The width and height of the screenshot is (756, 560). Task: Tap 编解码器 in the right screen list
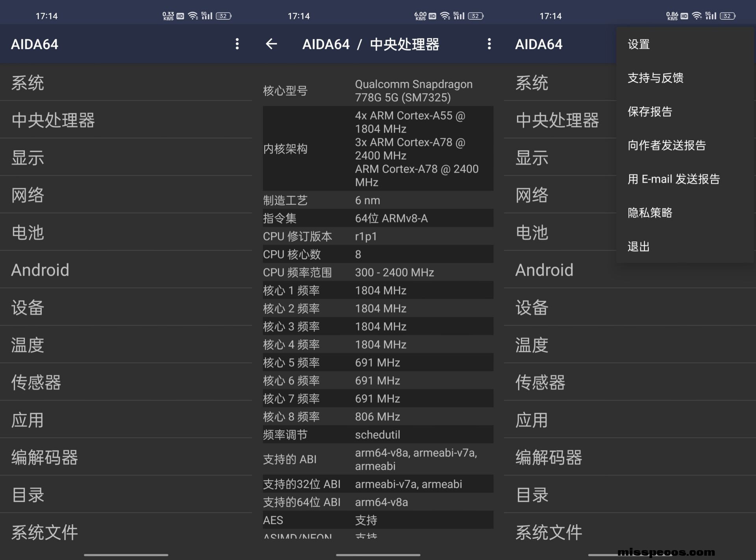pos(630,457)
